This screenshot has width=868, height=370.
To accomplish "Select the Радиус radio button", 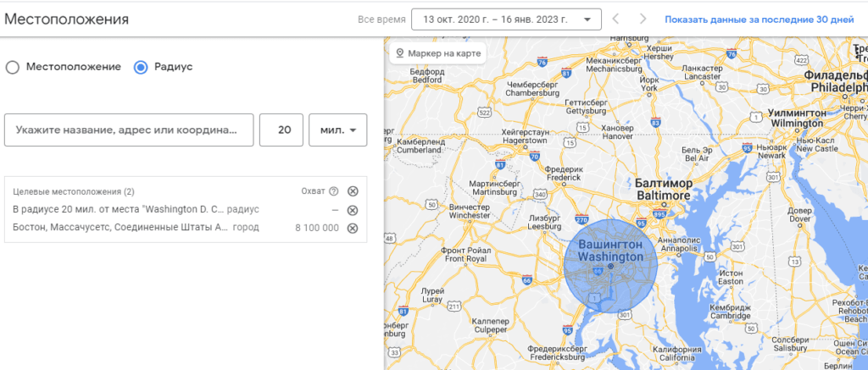I will 141,68.
